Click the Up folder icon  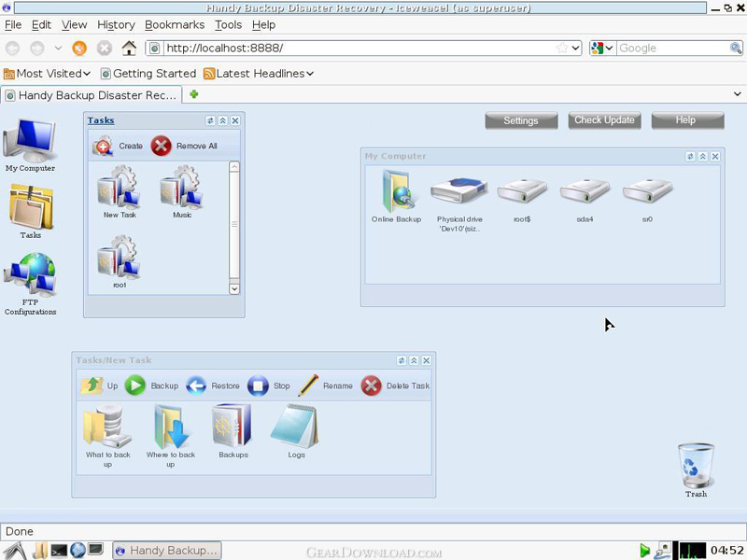tap(92, 385)
